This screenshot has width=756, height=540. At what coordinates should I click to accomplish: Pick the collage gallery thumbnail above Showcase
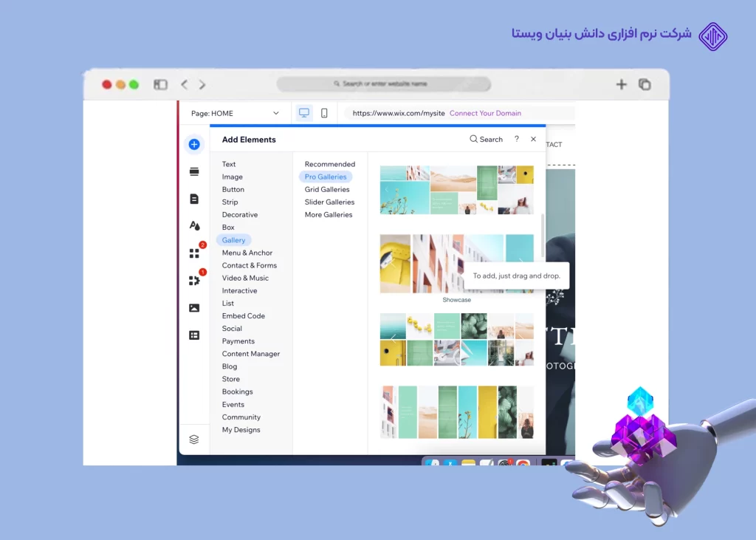click(456, 190)
